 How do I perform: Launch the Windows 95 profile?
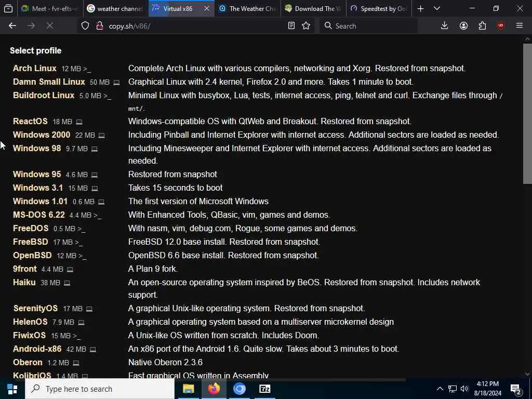click(x=37, y=174)
